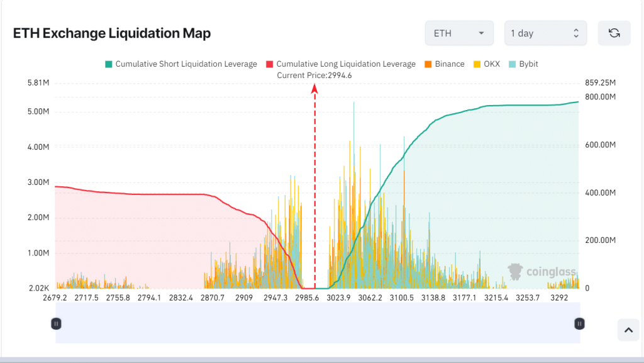Click the right range handle below chart
Viewport: 644px width, 363px height.
[x=579, y=323]
